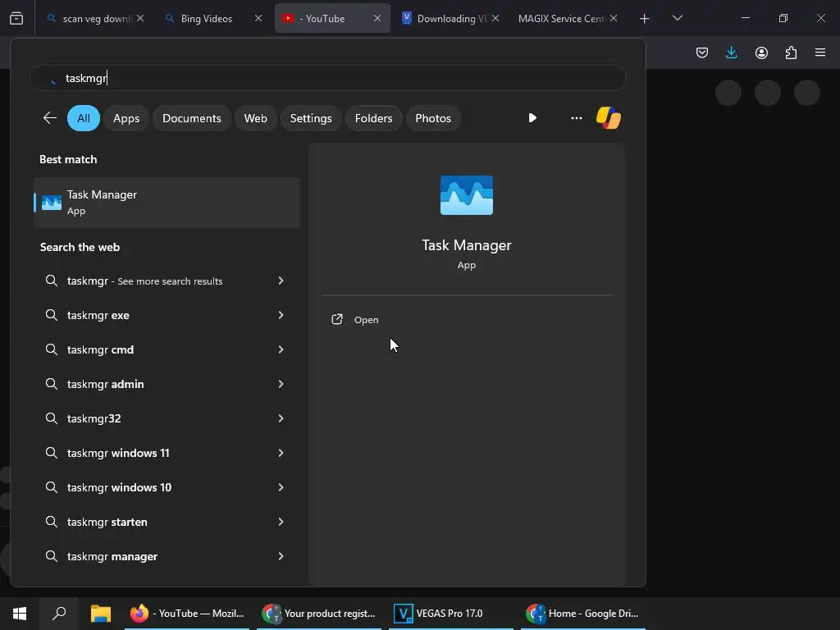This screenshot has height=630, width=840.
Task: Search the web for 'taskmgr32'
Action: click(x=94, y=419)
